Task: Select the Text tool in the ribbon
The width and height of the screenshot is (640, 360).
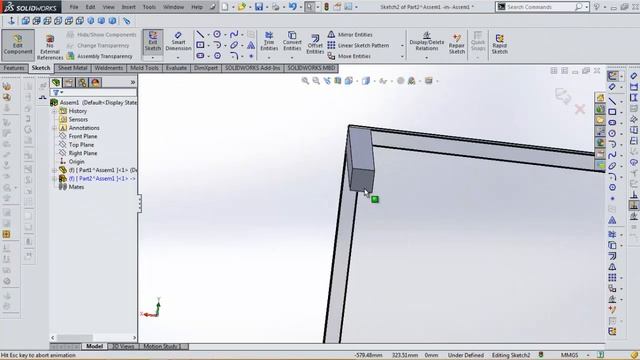Action: click(251, 45)
